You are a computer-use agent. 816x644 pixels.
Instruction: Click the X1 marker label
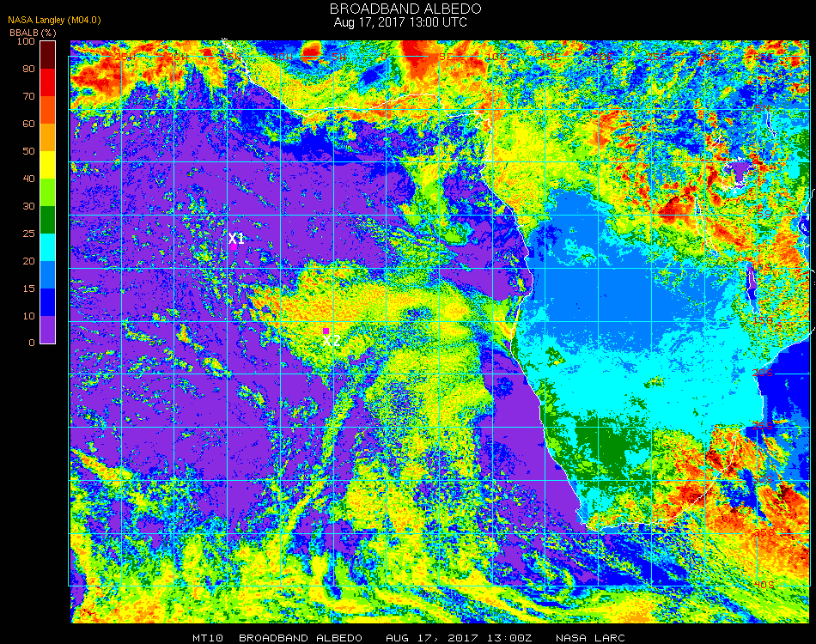(x=236, y=238)
